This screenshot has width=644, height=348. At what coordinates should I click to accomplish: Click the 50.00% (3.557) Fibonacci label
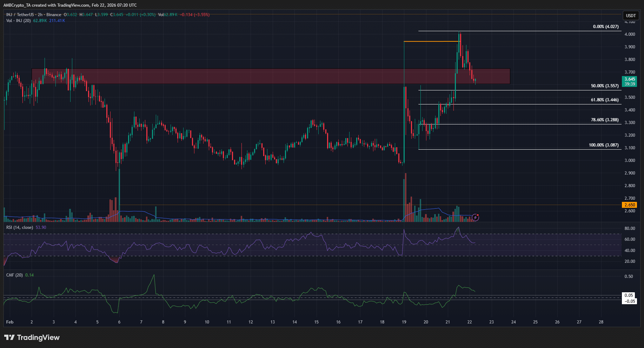click(605, 86)
